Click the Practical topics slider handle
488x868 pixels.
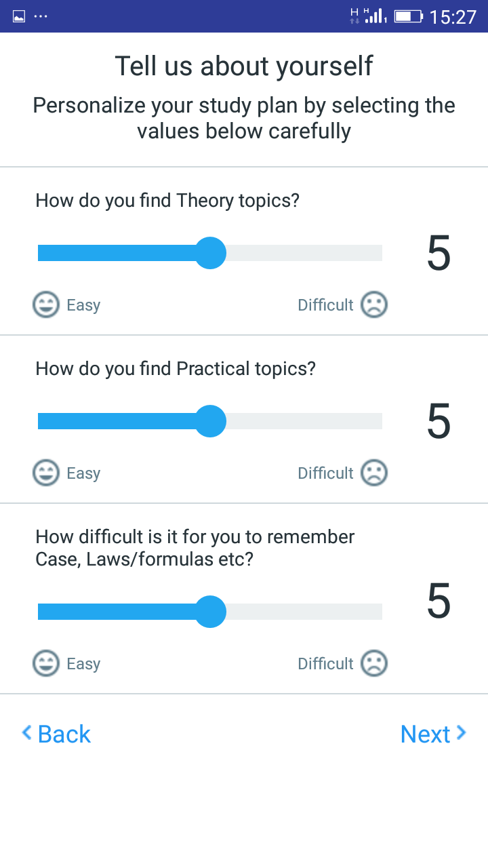pyautogui.click(x=210, y=421)
